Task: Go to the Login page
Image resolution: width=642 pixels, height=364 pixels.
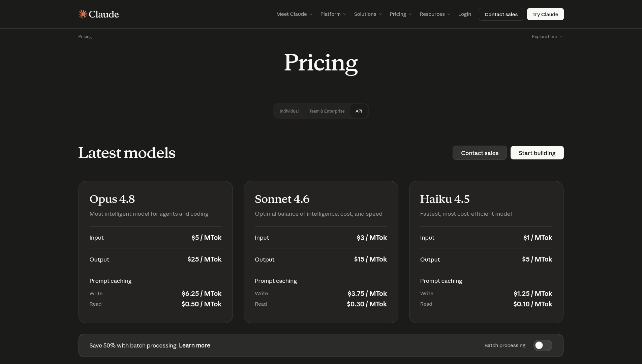Action: [x=465, y=14]
